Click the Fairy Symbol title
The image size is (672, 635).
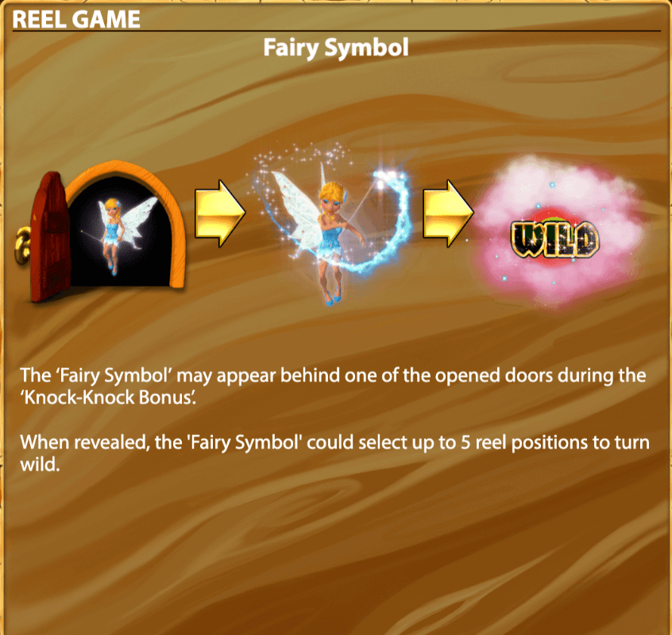pyautogui.click(x=335, y=48)
